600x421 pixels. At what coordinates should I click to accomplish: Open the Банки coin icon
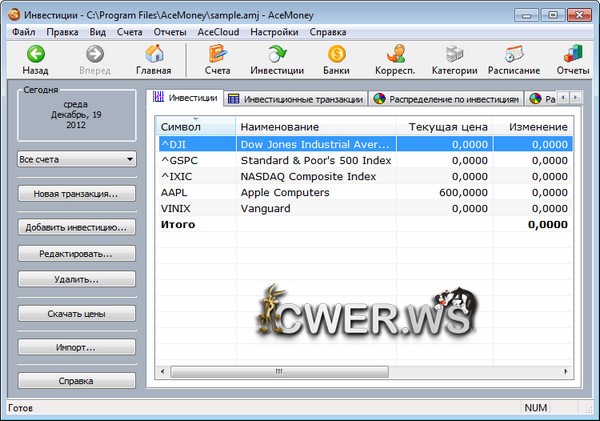tap(337, 54)
